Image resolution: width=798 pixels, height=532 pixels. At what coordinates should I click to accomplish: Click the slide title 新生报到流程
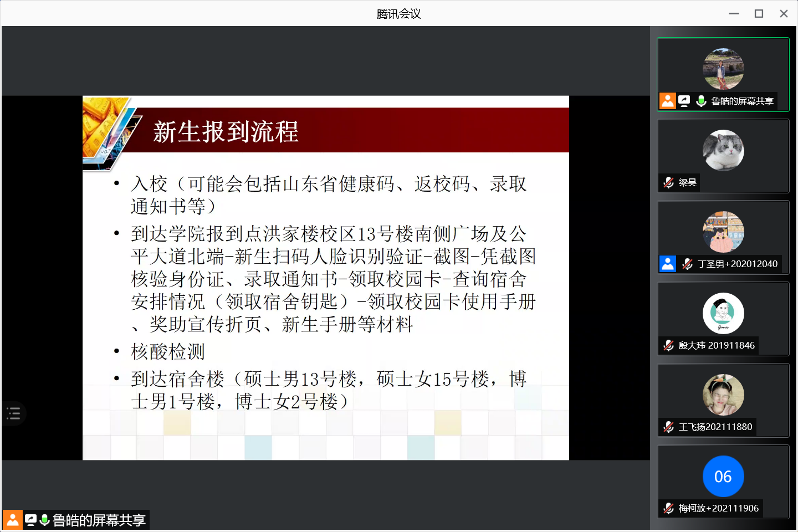click(x=226, y=132)
